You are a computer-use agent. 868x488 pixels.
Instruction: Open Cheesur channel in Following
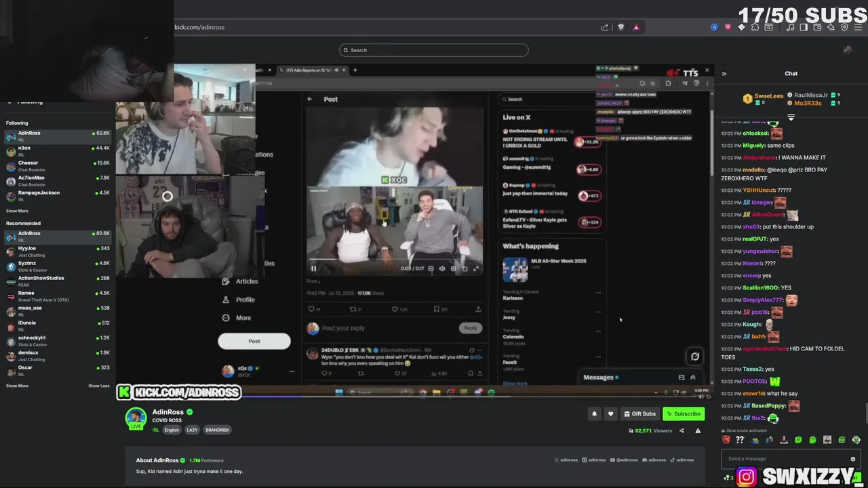tap(58, 165)
